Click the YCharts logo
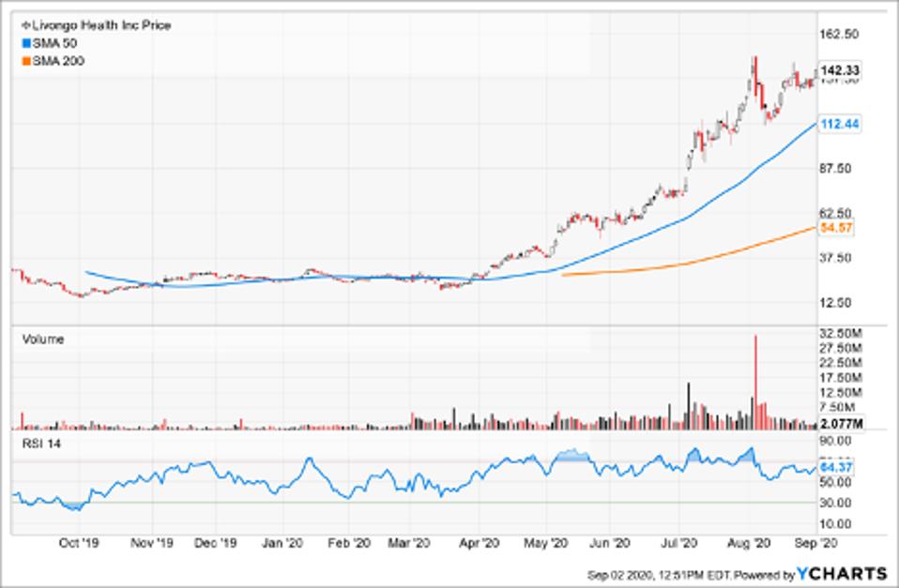This screenshot has width=899, height=588. click(842, 574)
